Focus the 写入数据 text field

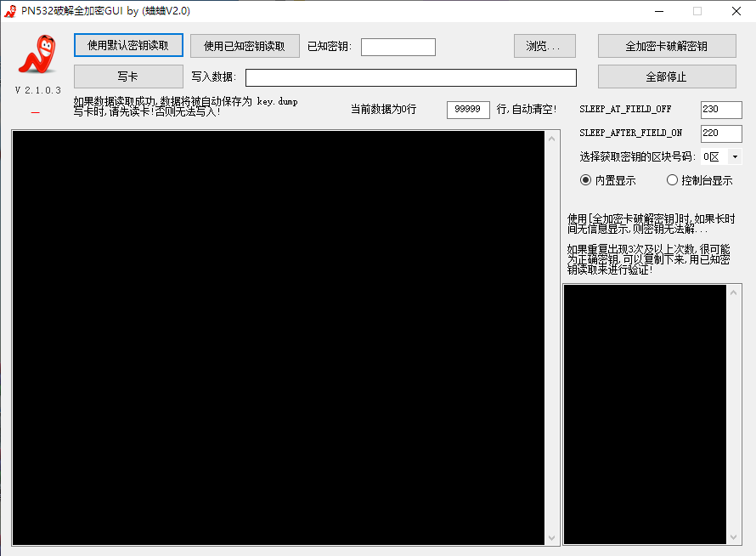[411, 77]
